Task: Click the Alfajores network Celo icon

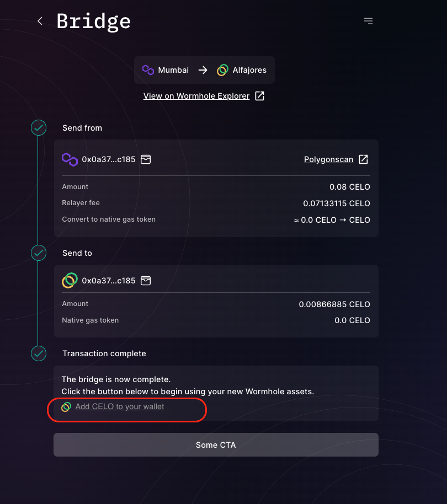Action: (222, 70)
